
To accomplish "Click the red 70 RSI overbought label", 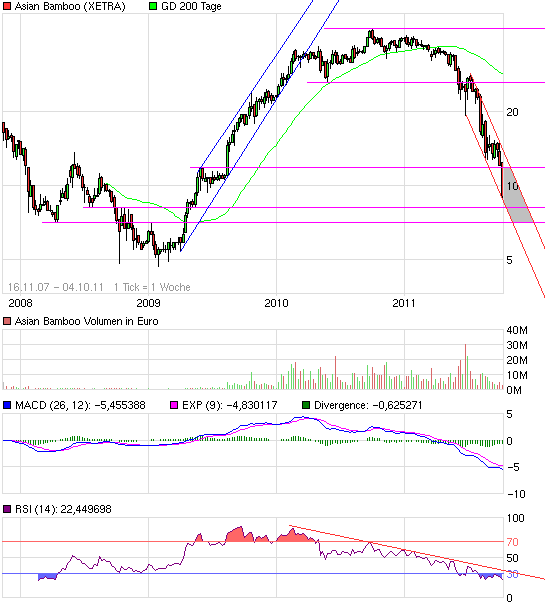I will 512,542.
